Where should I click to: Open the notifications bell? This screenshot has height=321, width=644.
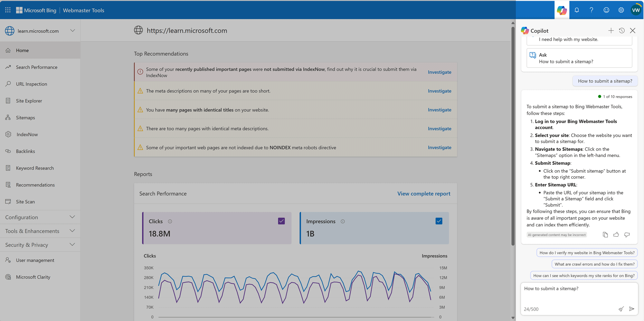(x=577, y=10)
